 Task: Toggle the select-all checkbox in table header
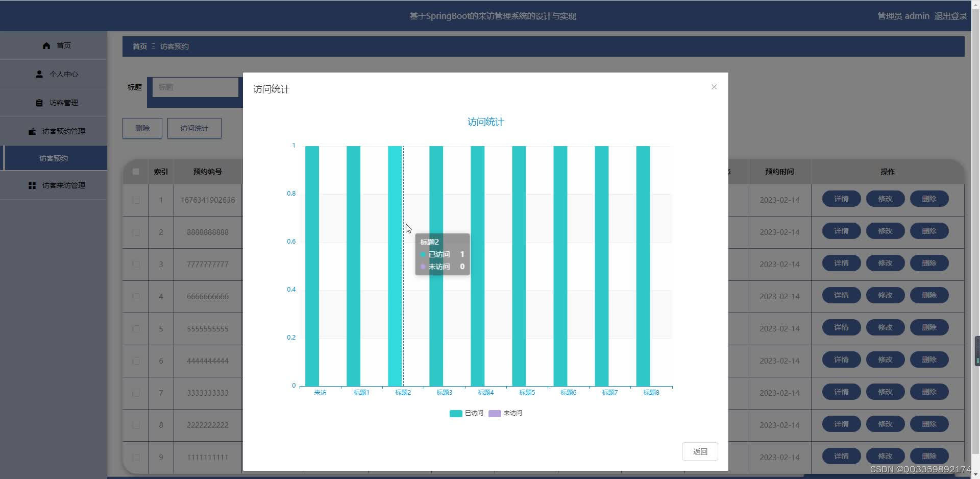point(136,172)
